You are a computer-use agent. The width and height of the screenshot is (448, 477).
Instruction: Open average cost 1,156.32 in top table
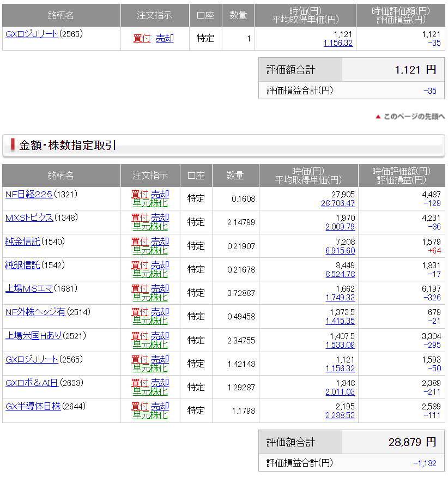(x=338, y=43)
